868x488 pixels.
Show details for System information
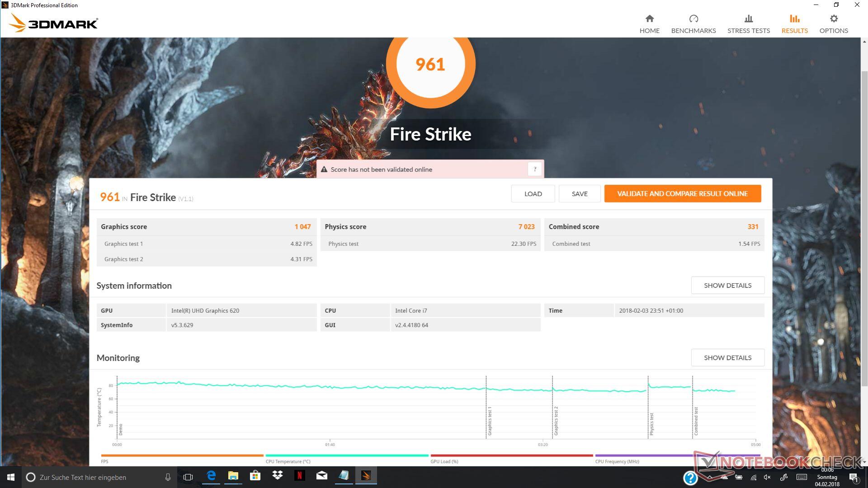[727, 285]
